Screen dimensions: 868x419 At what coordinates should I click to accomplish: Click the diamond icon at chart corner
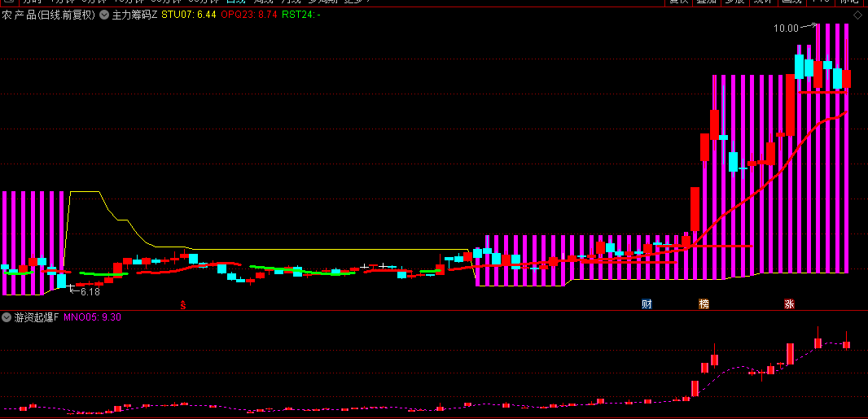coord(857,15)
